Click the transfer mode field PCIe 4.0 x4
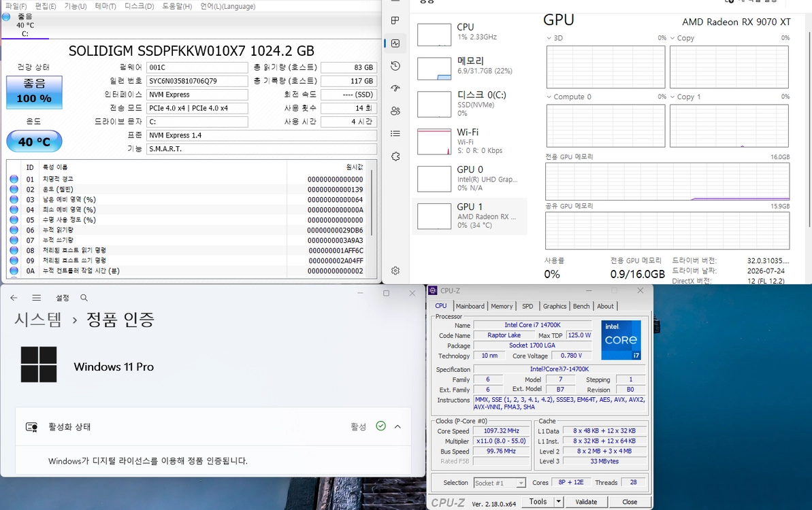The width and height of the screenshot is (812, 510). (197, 108)
